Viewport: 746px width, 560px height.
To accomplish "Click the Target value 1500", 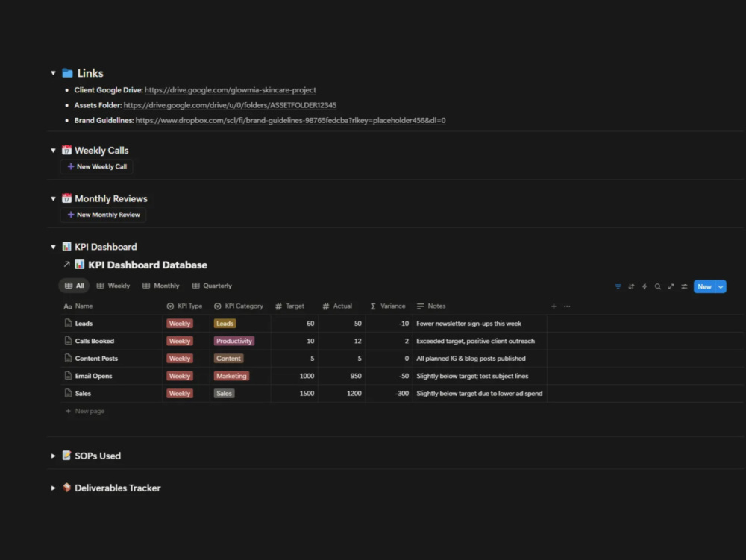I will click(307, 394).
